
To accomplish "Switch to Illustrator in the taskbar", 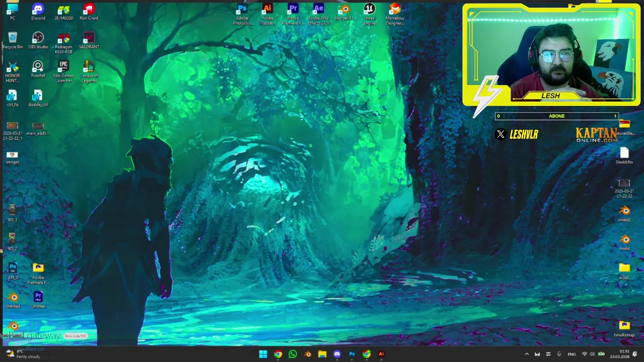I will tap(381, 354).
